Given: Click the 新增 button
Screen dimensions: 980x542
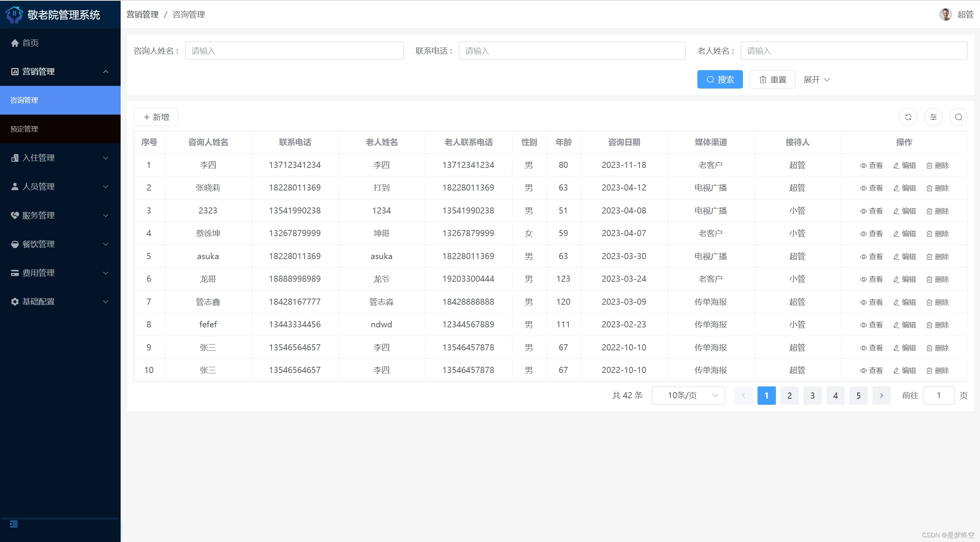Looking at the screenshot, I should pyautogui.click(x=156, y=117).
